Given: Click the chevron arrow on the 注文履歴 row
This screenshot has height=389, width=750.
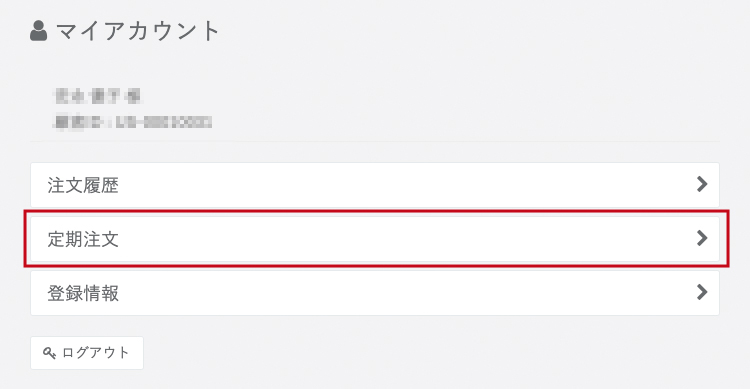Looking at the screenshot, I should click(x=702, y=184).
